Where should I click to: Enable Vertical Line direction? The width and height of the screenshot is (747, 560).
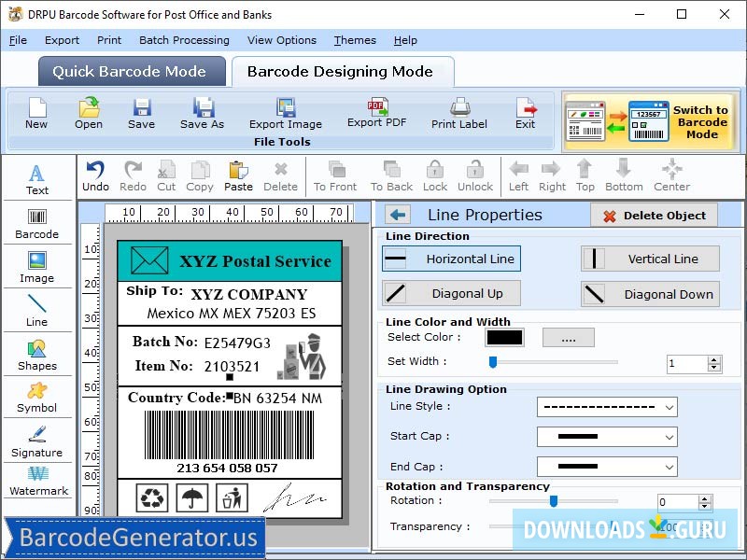[x=650, y=259]
